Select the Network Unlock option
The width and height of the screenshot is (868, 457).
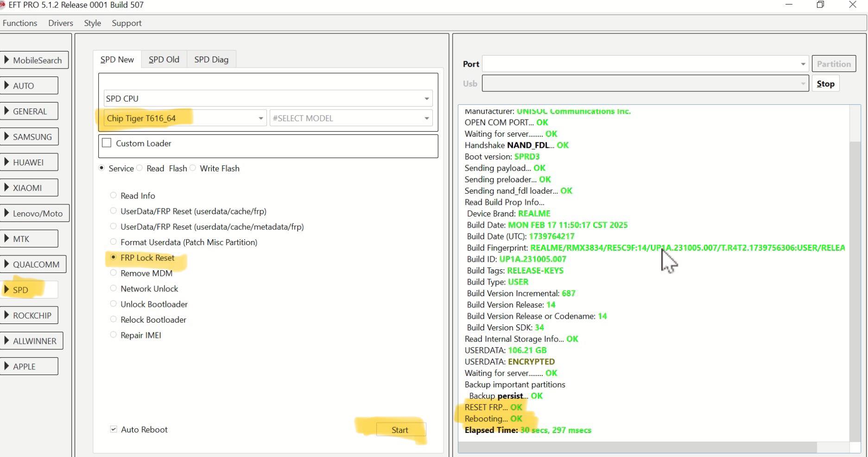coord(113,288)
